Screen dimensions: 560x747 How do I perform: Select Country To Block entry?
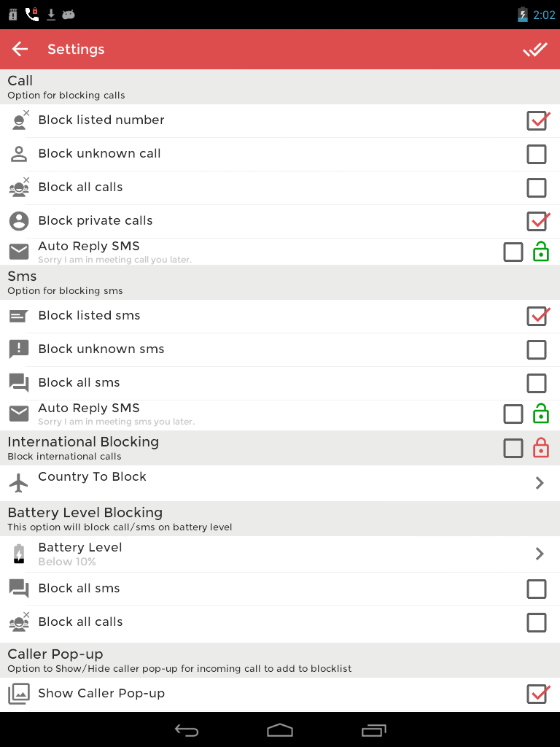pyautogui.click(x=92, y=477)
